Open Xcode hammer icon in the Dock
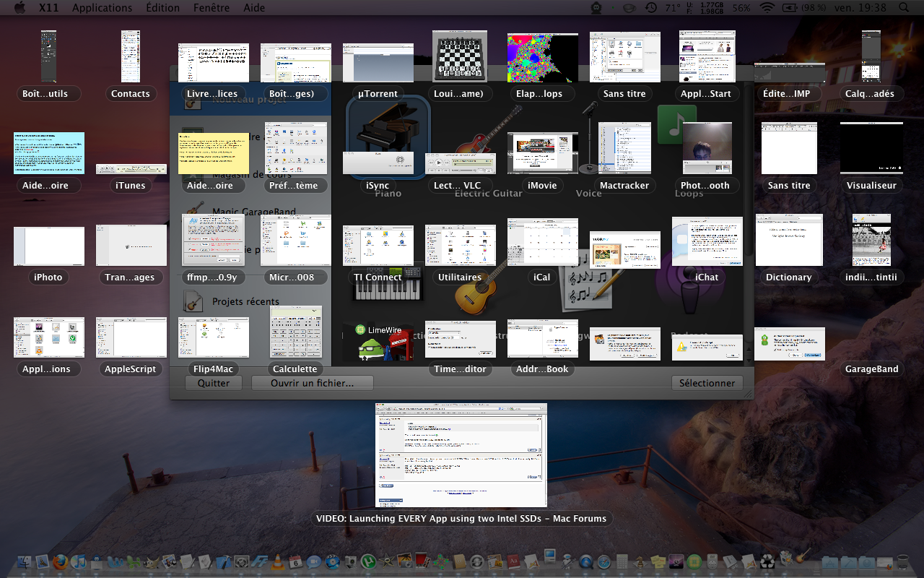 coord(224,561)
